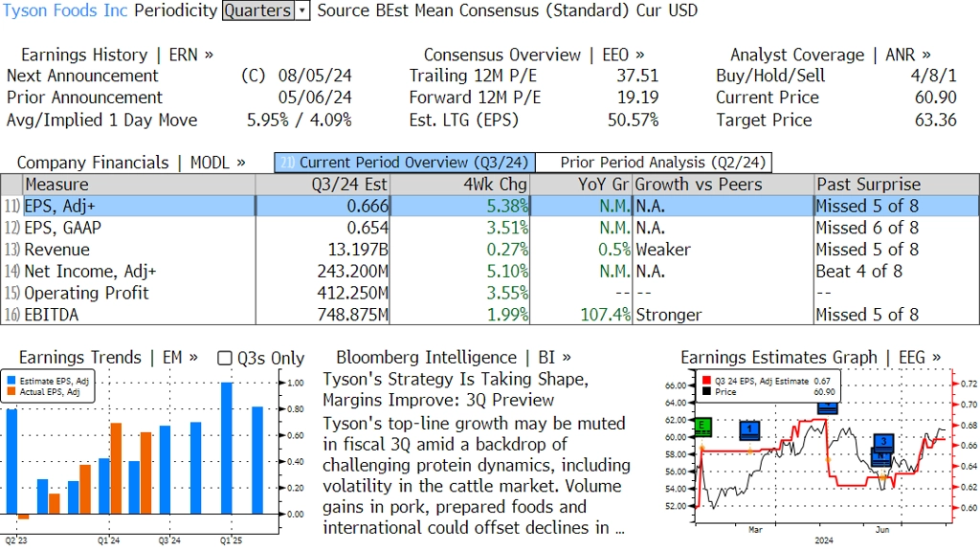Click the 0.666 EPS Adj estimate value
This screenshot has width=980, height=549.
point(367,206)
